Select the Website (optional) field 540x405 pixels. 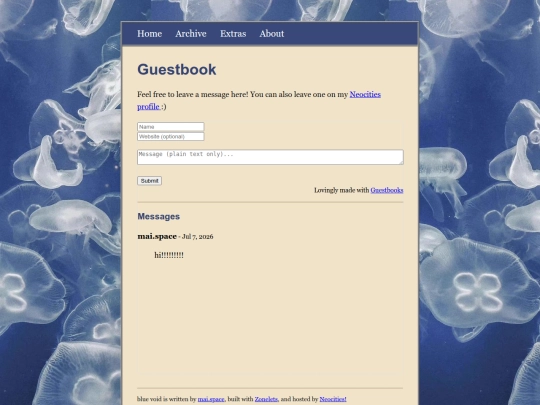[171, 136]
